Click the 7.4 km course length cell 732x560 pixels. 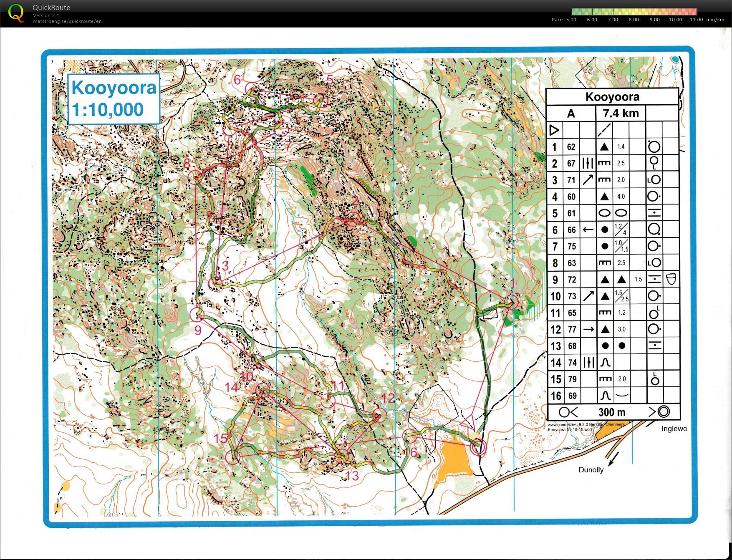[620, 114]
